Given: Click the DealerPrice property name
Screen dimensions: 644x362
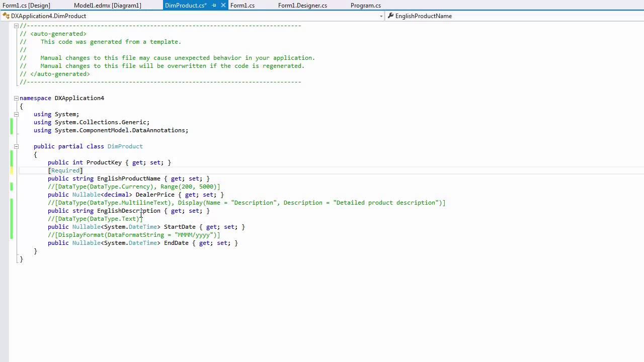Looking at the screenshot, I should (x=155, y=195).
